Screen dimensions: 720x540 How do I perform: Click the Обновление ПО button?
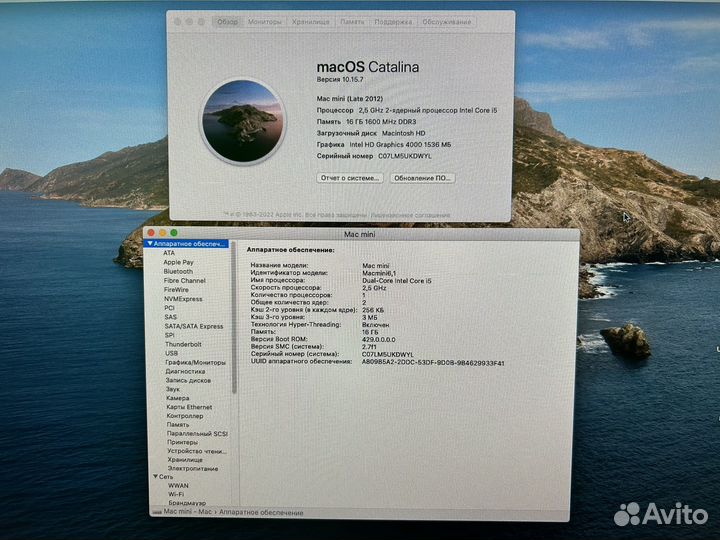(422, 178)
